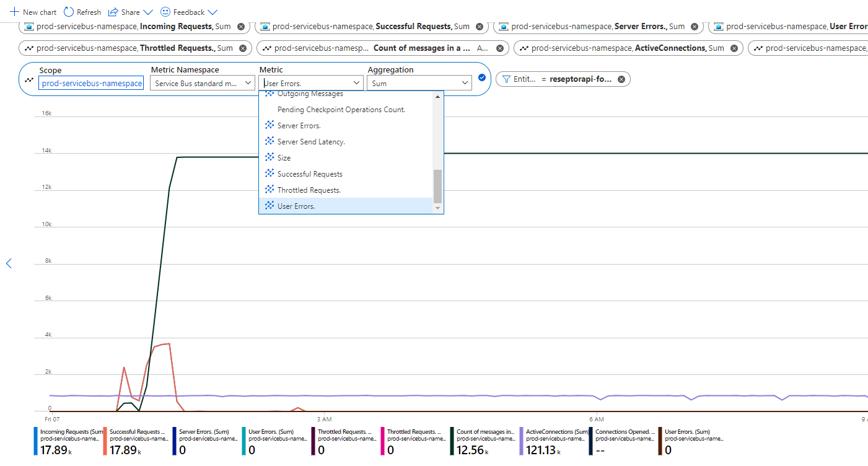Click the Feedback smiley icon
Viewport: 868px width, 466px height.
click(164, 12)
